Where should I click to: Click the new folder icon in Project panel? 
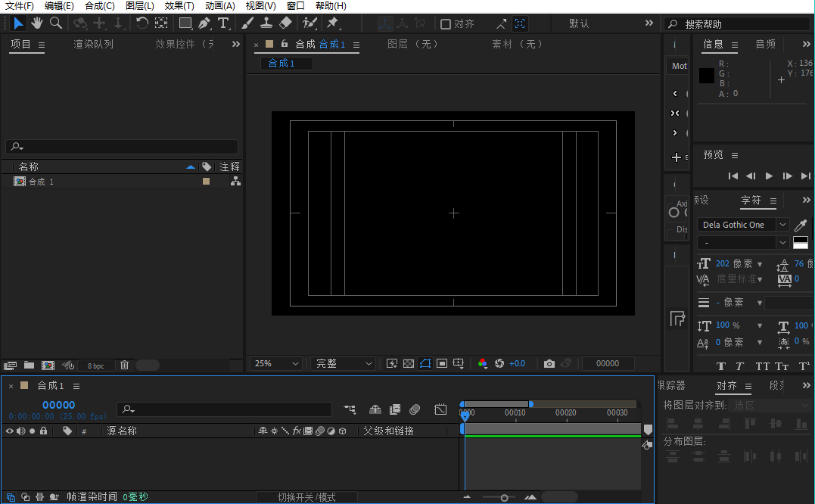pos(29,366)
